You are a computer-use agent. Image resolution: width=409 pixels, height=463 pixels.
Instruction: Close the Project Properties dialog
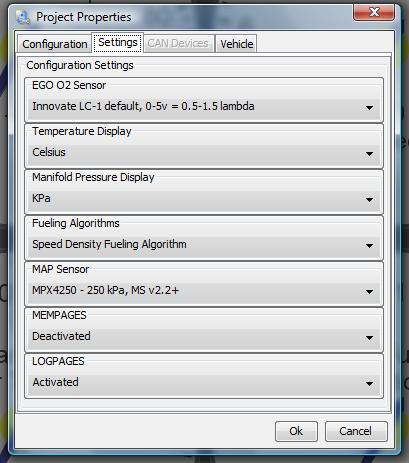pos(374,13)
